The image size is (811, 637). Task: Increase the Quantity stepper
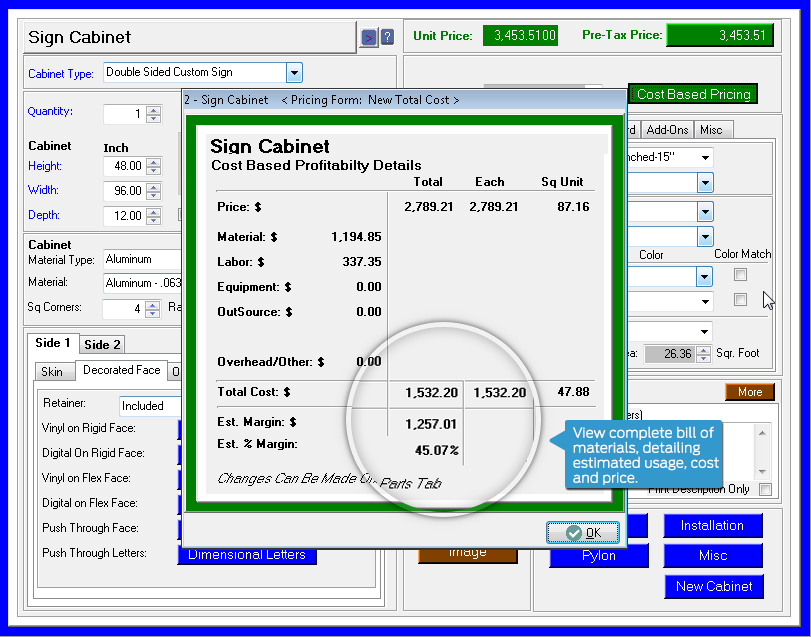tap(153, 109)
